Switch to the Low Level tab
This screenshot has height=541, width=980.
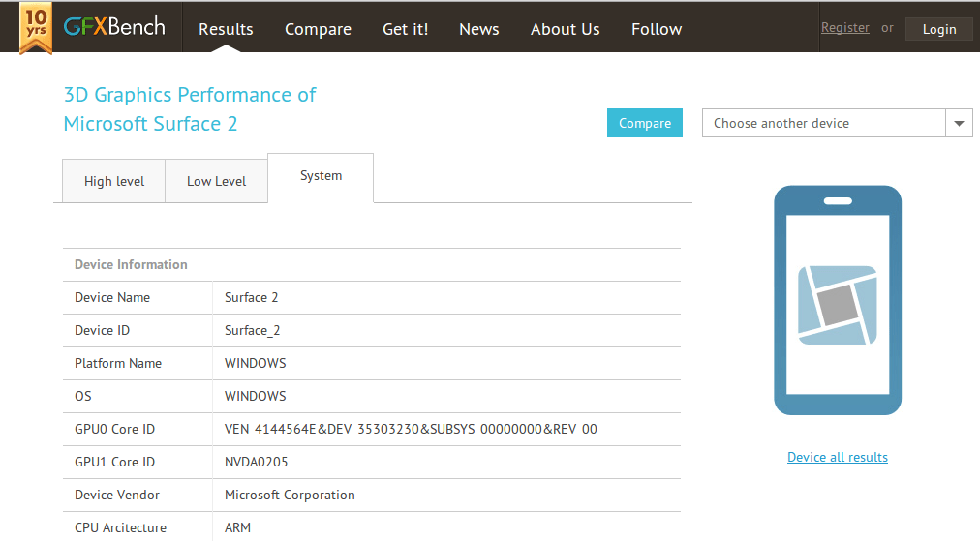tap(216, 181)
